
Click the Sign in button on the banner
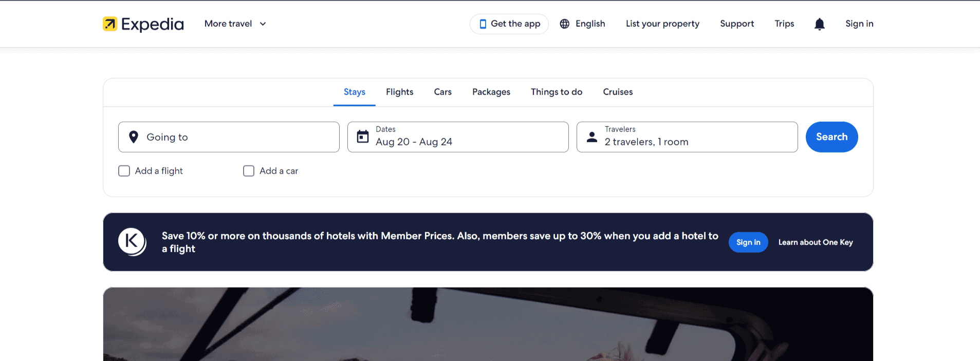point(748,242)
